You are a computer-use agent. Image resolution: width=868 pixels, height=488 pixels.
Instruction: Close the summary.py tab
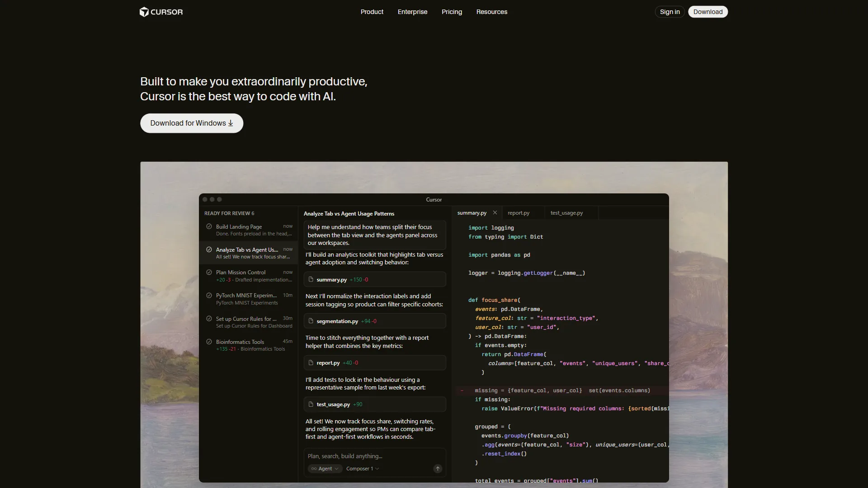pyautogui.click(x=495, y=212)
